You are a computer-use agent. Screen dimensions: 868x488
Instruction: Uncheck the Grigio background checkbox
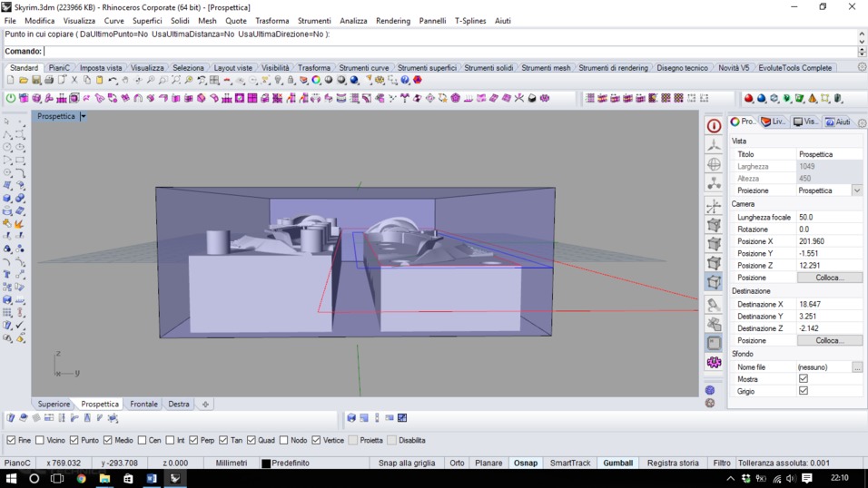(x=804, y=391)
